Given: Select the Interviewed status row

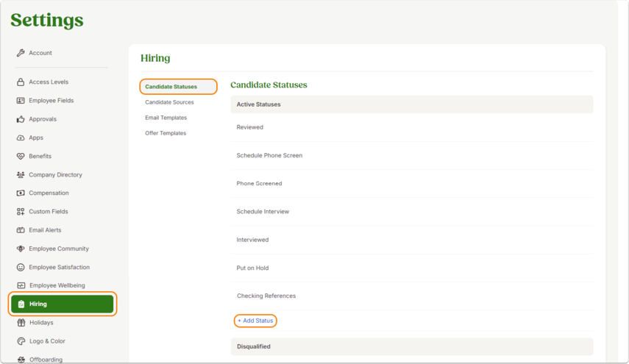Looking at the screenshot, I should pos(411,240).
